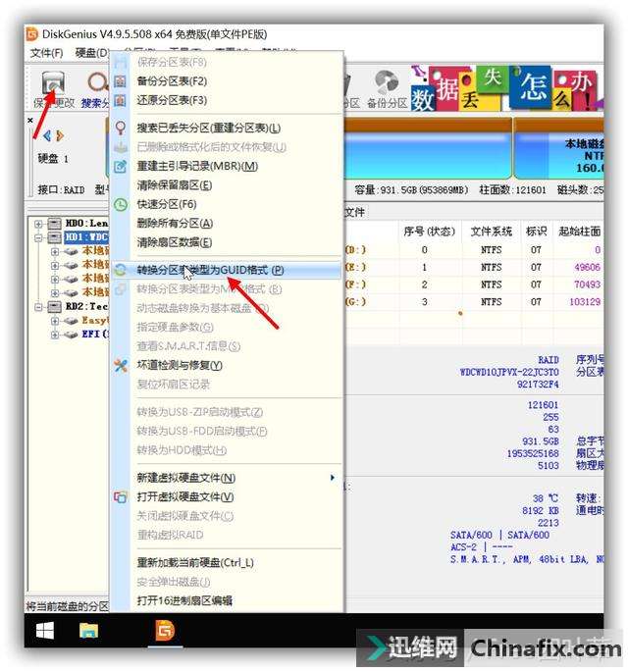628x672 pixels.
Task: Click the backup partition table icon
Action: click(121, 81)
